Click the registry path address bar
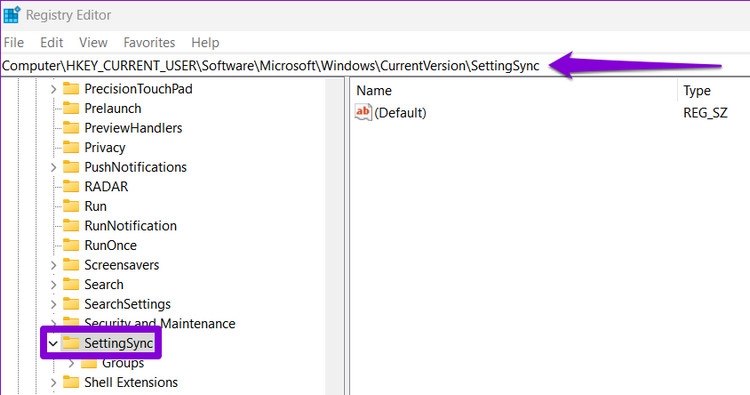 [x=375, y=66]
